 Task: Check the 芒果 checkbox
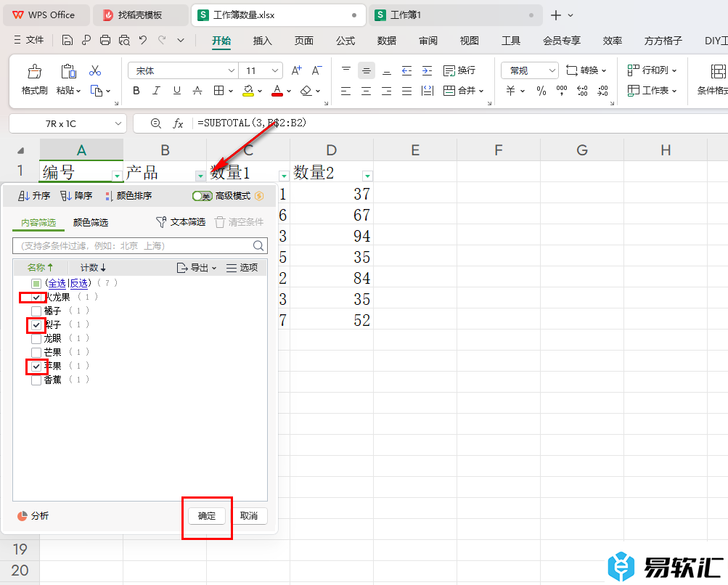point(36,353)
